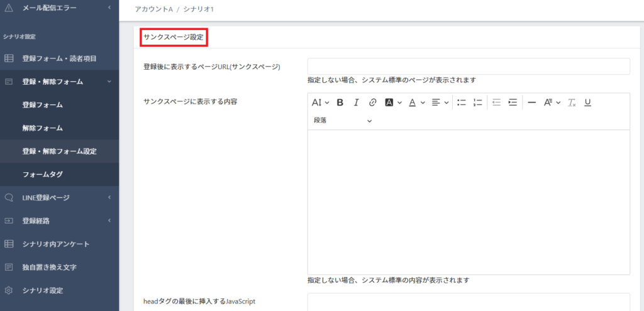Viewport: 644px width, 311px height.
Task: Apply italic formatting in the editor toolbar
Action: [x=356, y=102]
